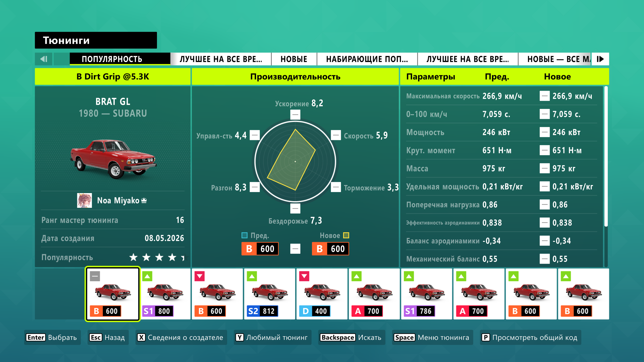This screenshot has height=362, width=644.
Task: Click the yellow Новое legend square
Action: click(x=346, y=235)
